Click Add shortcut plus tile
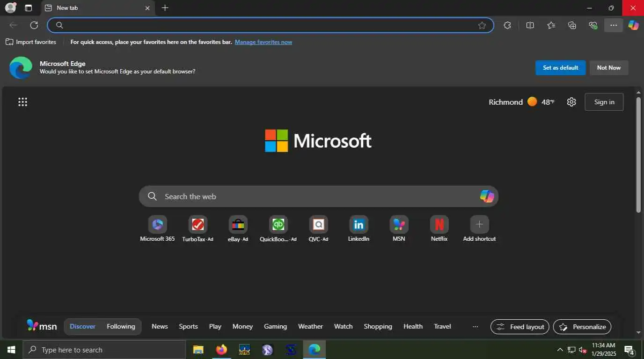This screenshot has width=644, height=359. 479,229
